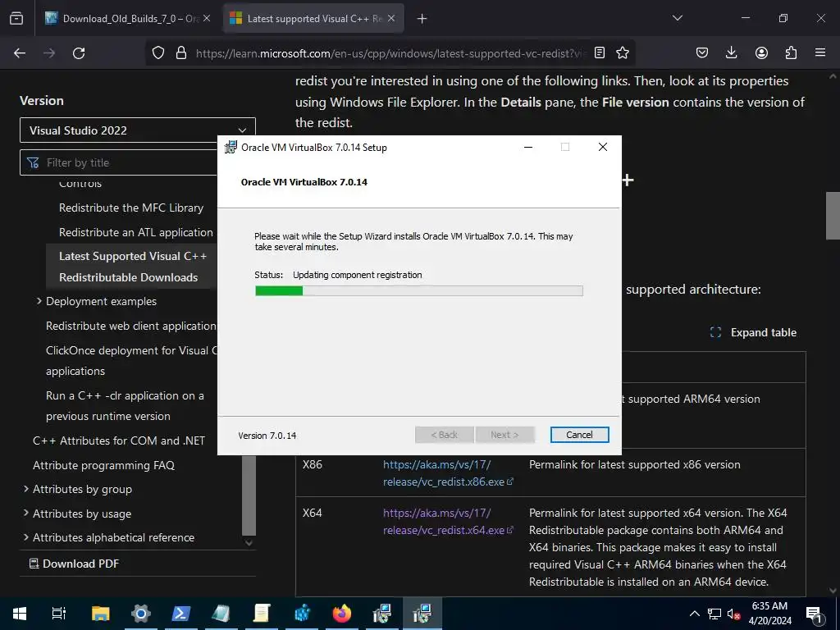Open Run a C++ -clr application entry
Image resolution: width=840 pixels, height=630 pixels.
[125, 405]
